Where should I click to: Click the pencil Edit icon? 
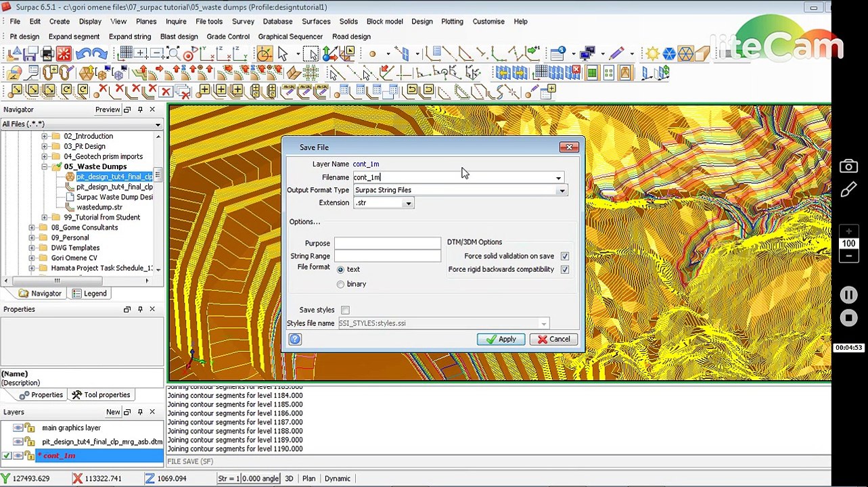(616, 54)
